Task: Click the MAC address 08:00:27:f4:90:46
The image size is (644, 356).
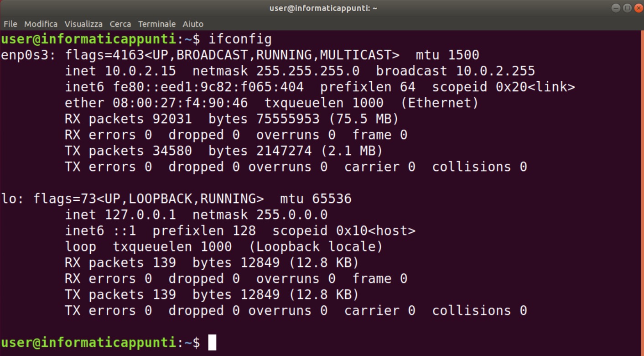Action: point(180,103)
